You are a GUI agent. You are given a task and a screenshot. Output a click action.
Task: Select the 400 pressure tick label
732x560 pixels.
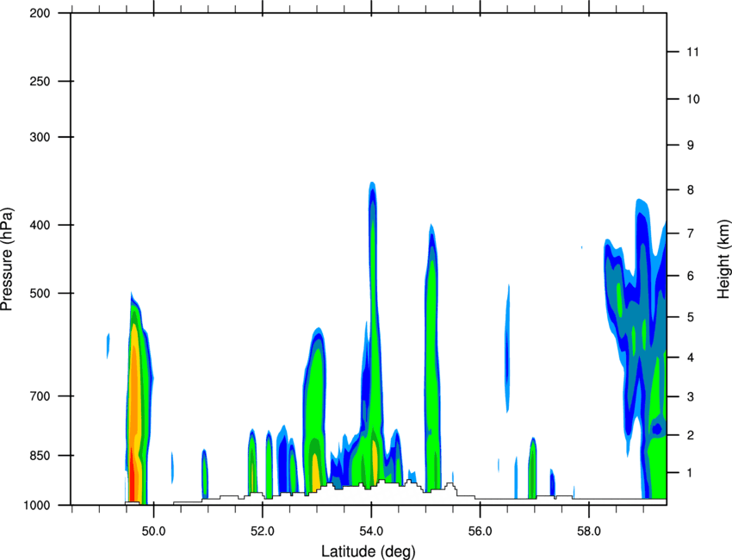pos(40,225)
